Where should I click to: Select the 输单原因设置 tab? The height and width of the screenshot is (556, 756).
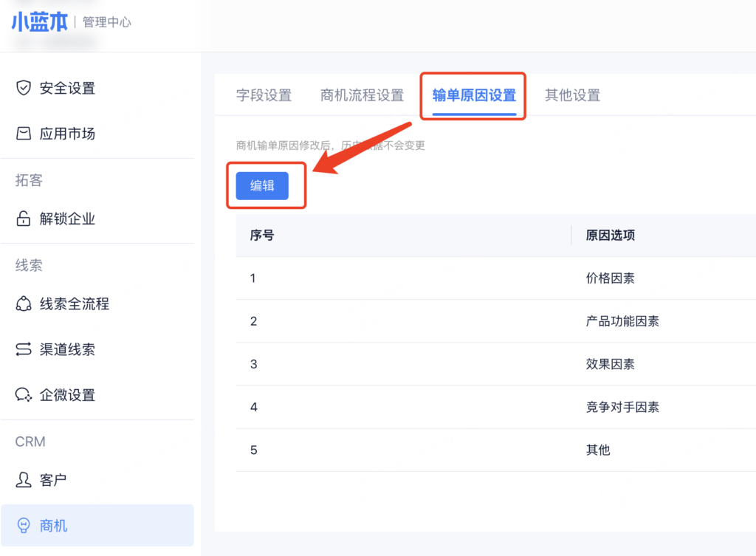coord(474,95)
